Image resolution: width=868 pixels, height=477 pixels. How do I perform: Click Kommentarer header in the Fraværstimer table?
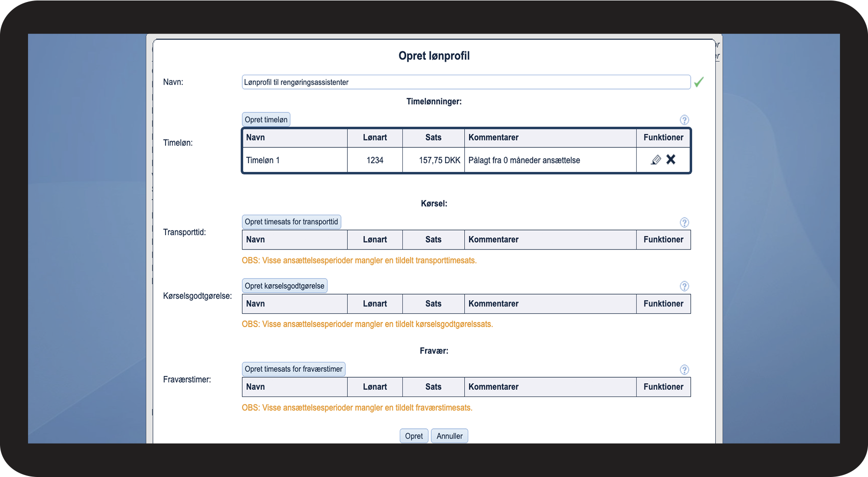[x=493, y=387]
